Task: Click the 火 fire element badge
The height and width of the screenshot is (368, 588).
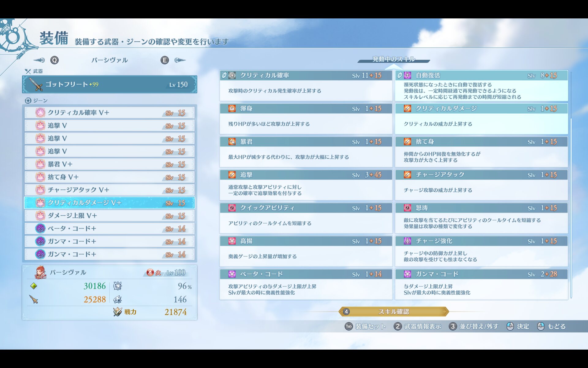Action: [150, 273]
